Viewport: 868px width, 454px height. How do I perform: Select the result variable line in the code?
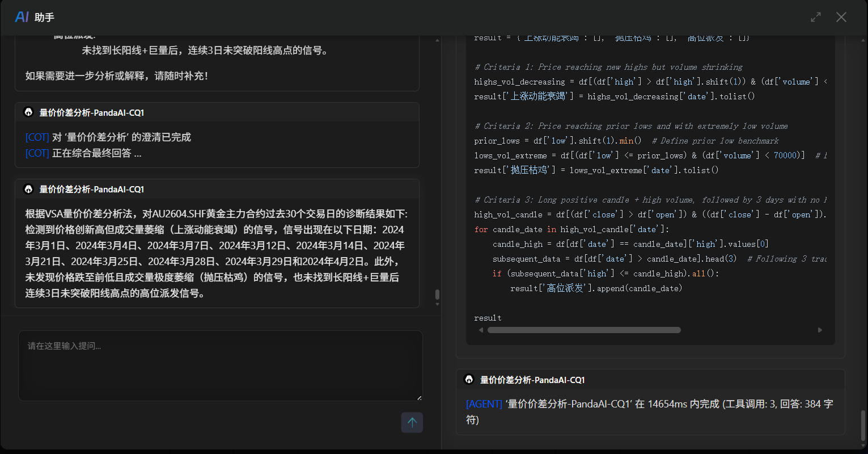tap(488, 317)
